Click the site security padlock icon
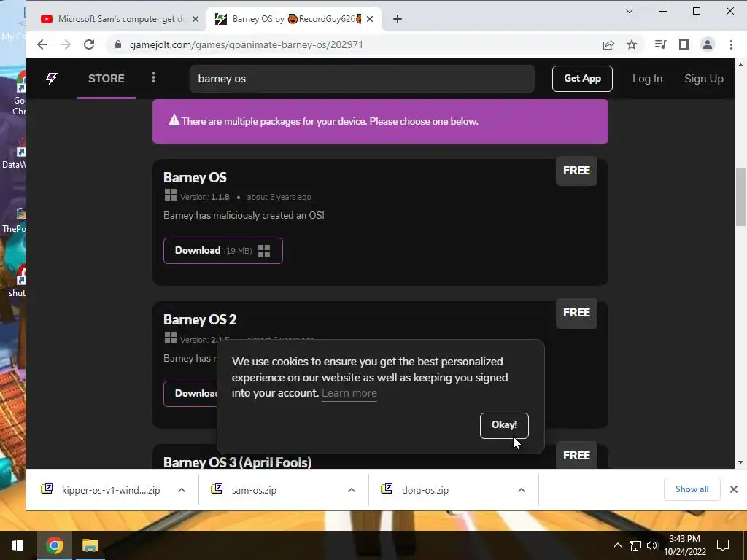The image size is (747, 560). coord(118,44)
